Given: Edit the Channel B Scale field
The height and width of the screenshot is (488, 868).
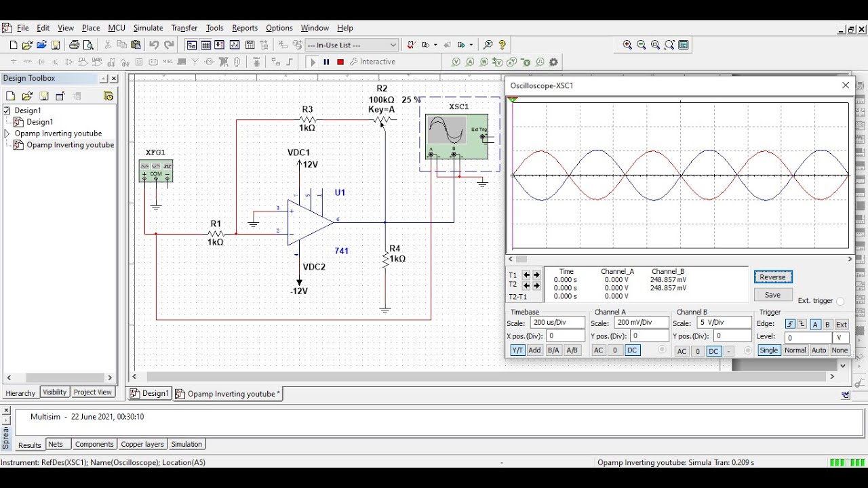Looking at the screenshot, I should pyautogui.click(x=724, y=323).
